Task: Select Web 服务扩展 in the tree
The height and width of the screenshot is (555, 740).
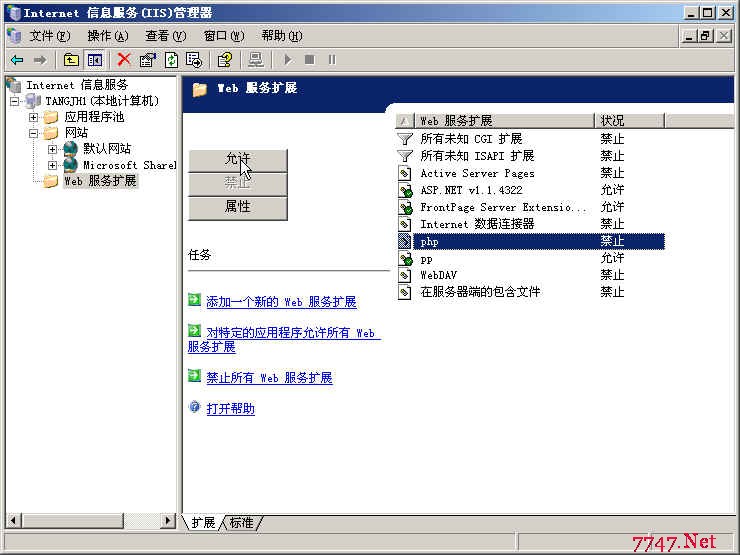Action: pyautogui.click(x=100, y=181)
